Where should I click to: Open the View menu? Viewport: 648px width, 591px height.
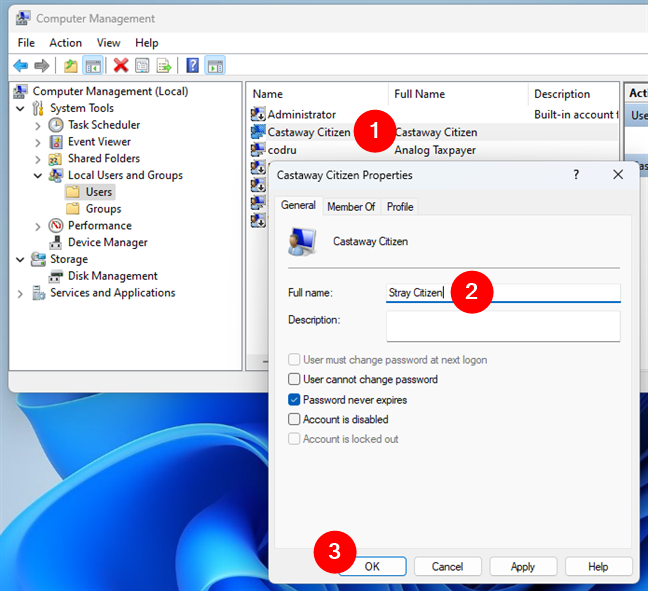coord(108,43)
